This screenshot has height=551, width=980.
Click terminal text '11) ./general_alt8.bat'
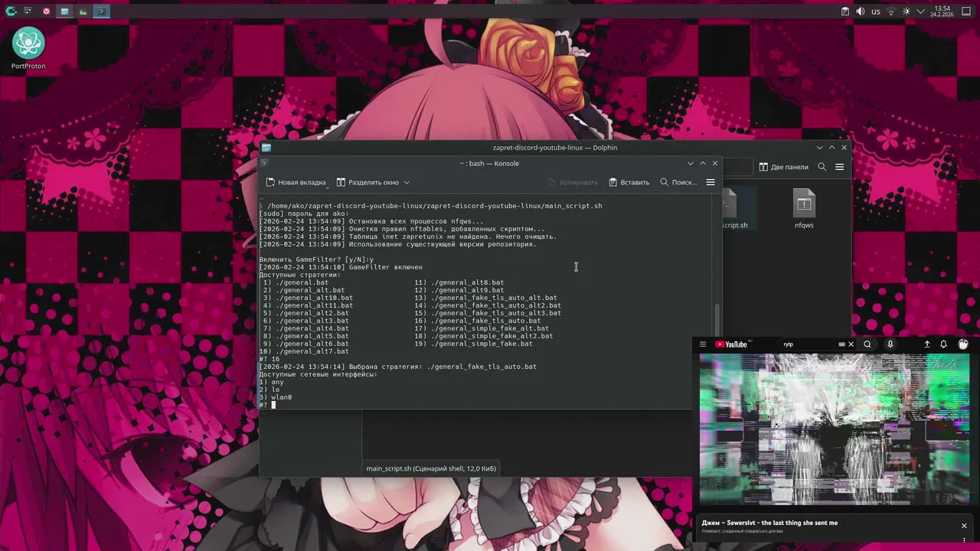[x=459, y=282]
